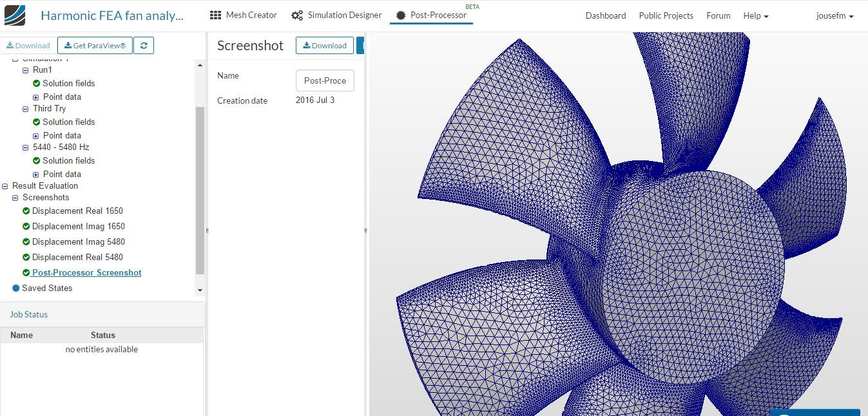Collapse the 5440 - 5480 Hz node

[26, 147]
